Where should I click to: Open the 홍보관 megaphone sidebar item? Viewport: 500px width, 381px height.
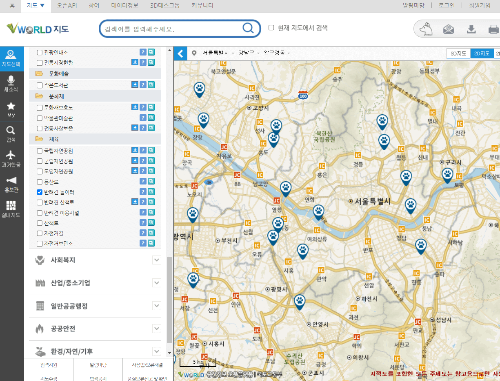coord(11,184)
